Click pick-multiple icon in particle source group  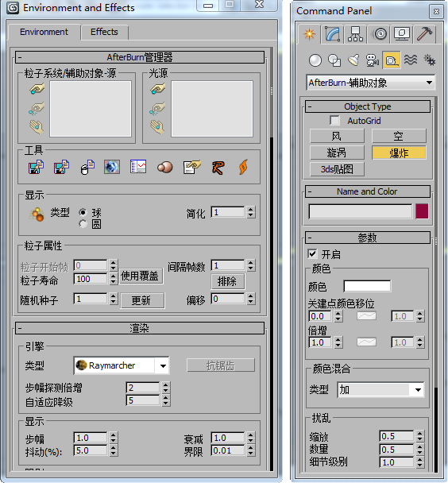37,108
